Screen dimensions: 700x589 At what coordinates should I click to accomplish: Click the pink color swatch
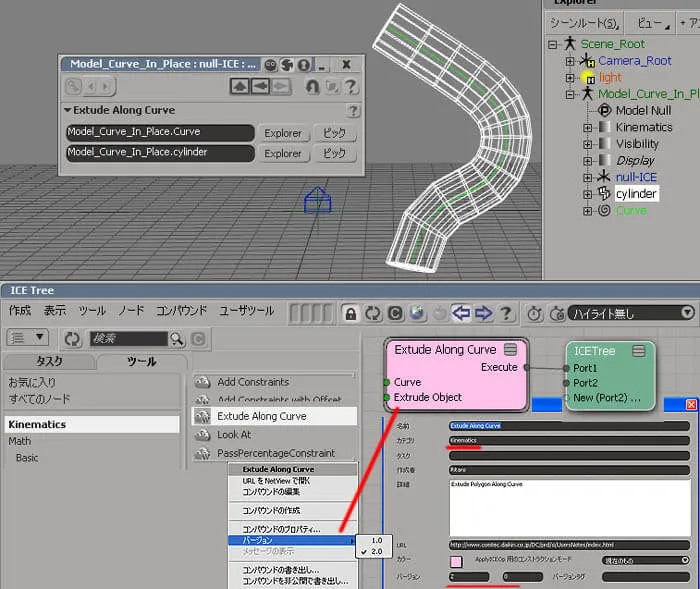(456, 561)
